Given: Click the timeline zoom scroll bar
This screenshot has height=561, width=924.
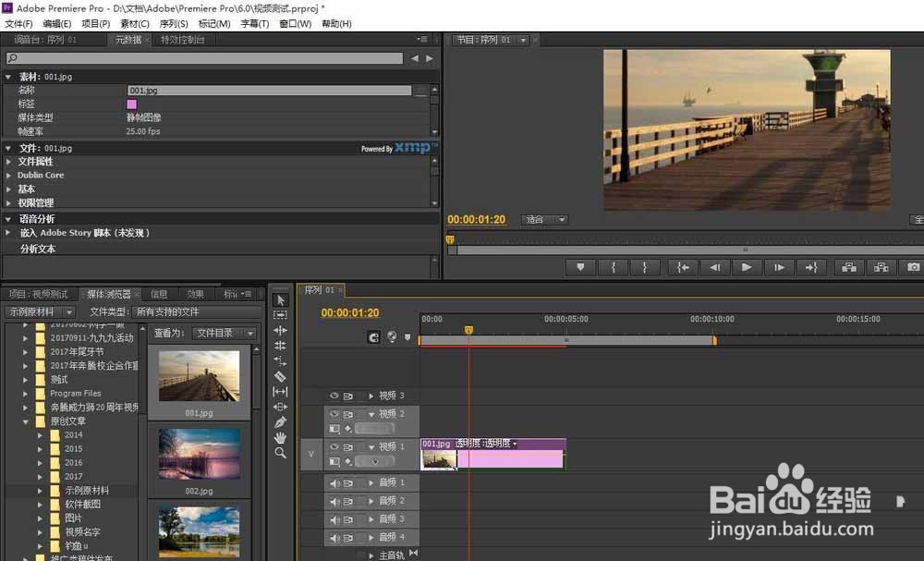Looking at the screenshot, I should point(567,340).
